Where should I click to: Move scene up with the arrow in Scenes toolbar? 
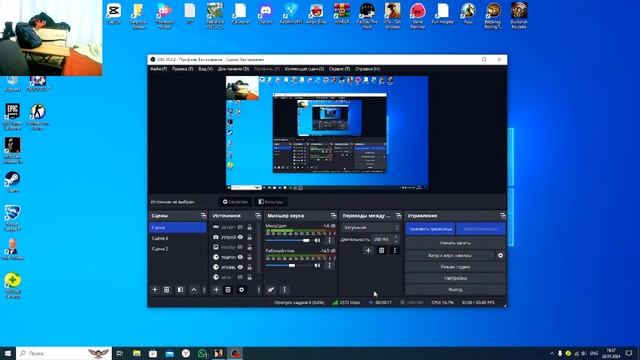194,290
